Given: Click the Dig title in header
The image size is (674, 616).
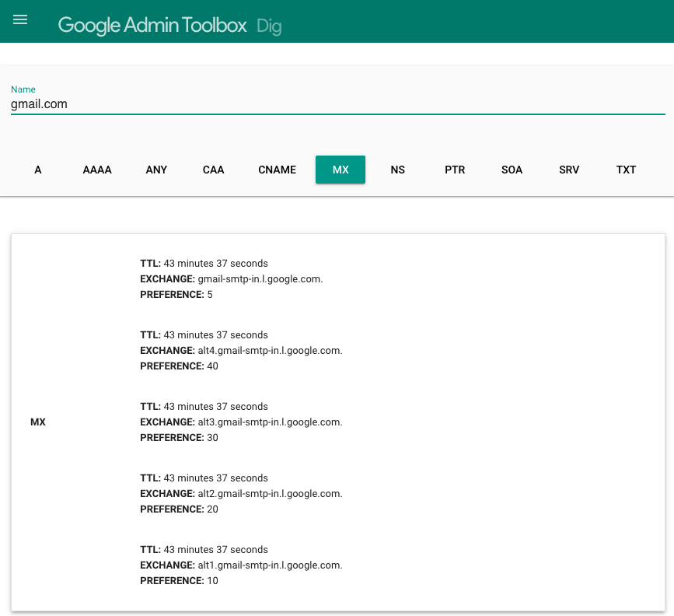Looking at the screenshot, I should click(x=269, y=26).
